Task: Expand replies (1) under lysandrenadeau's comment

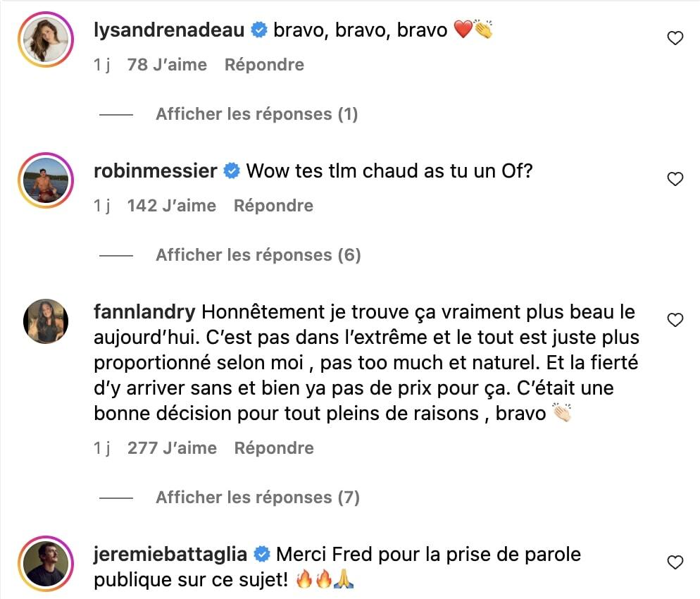Action: (x=256, y=114)
